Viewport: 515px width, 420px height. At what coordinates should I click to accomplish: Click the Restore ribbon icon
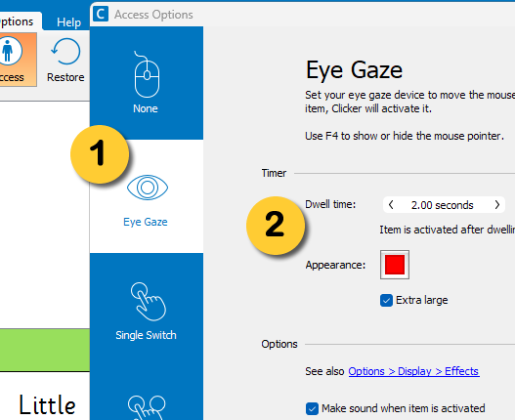click(x=65, y=60)
